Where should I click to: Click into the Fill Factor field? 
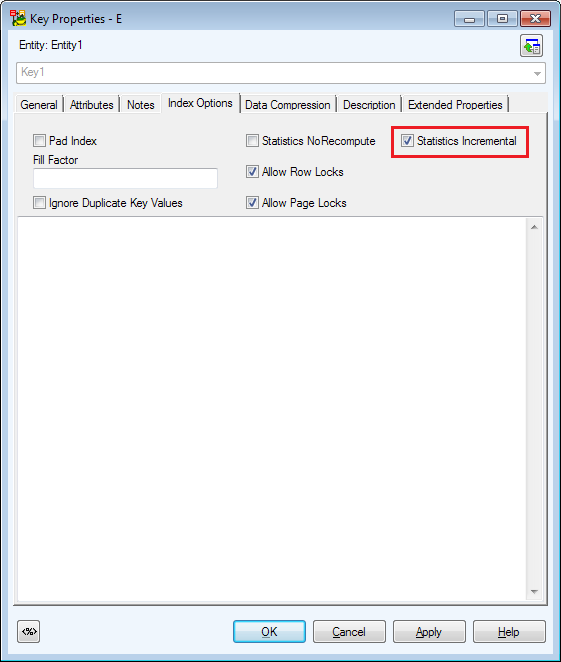click(125, 178)
